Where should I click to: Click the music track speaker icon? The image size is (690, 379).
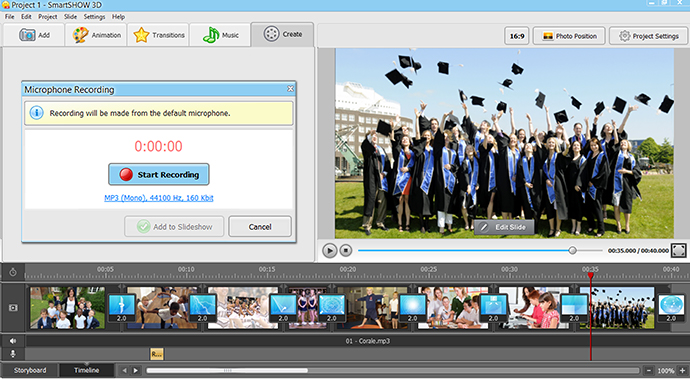click(x=13, y=341)
